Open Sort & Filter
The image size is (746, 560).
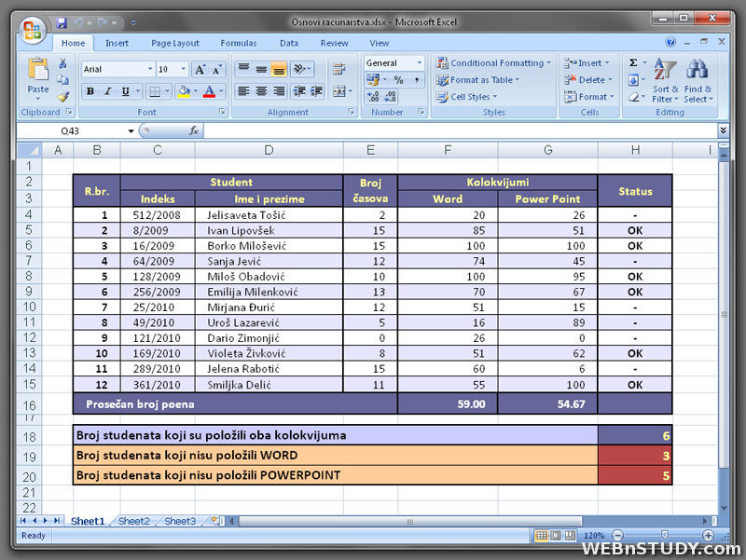pyautogui.click(x=665, y=80)
